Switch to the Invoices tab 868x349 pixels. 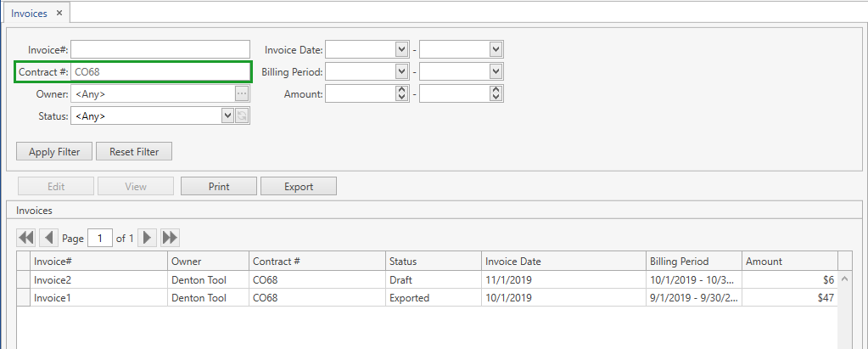coord(29,13)
